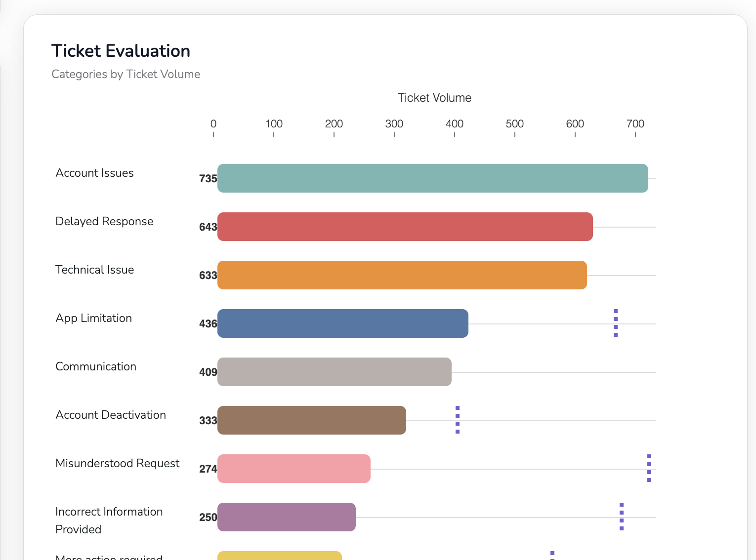This screenshot has width=756, height=560.
Task: Click dotted marker in Account Deactivation row
Action: 458,420
